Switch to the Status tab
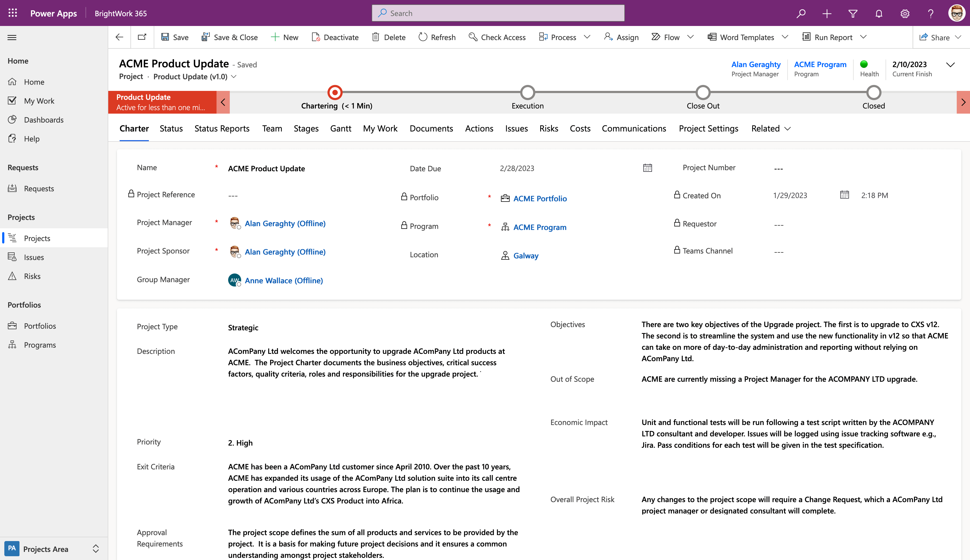This screenshot has width=970, height=560. click(171, 129)
